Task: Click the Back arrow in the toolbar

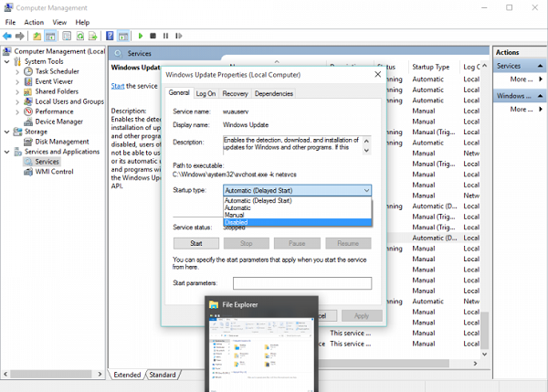Action: pos(7,36)
